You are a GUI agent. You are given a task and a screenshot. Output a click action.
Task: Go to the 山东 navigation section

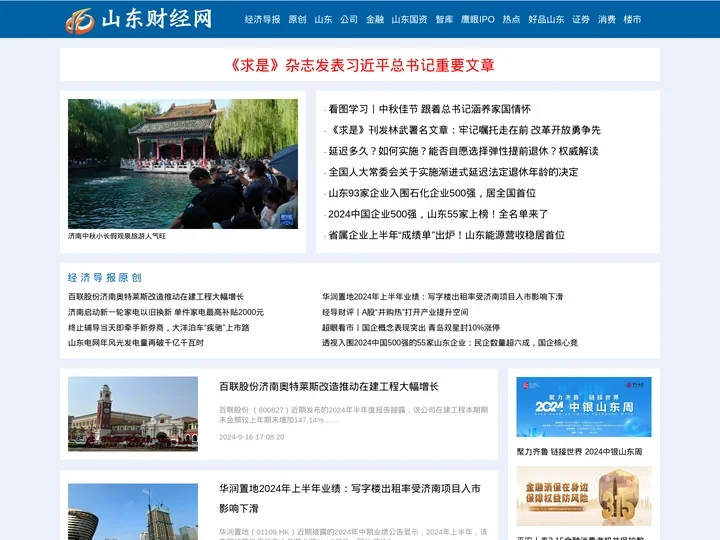tap(323, 19)
